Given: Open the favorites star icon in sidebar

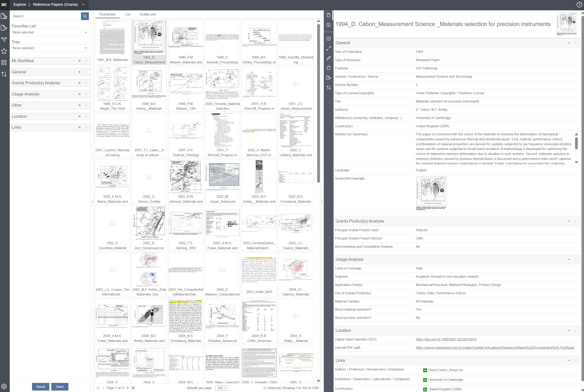Looking at the screenshot, I should click(x=4, y=51).
